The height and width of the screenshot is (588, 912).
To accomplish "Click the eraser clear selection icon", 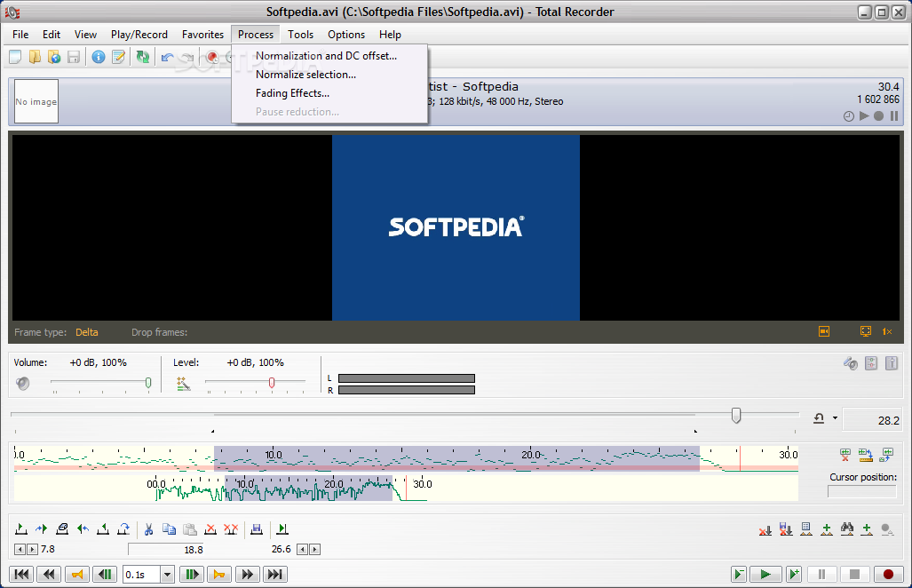I will click(62, 528).
